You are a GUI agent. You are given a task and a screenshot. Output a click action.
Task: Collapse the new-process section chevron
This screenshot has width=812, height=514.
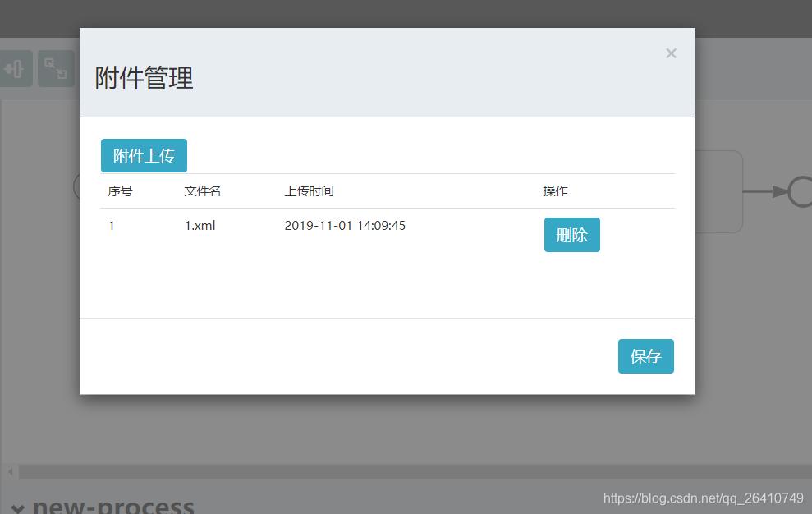17,508
